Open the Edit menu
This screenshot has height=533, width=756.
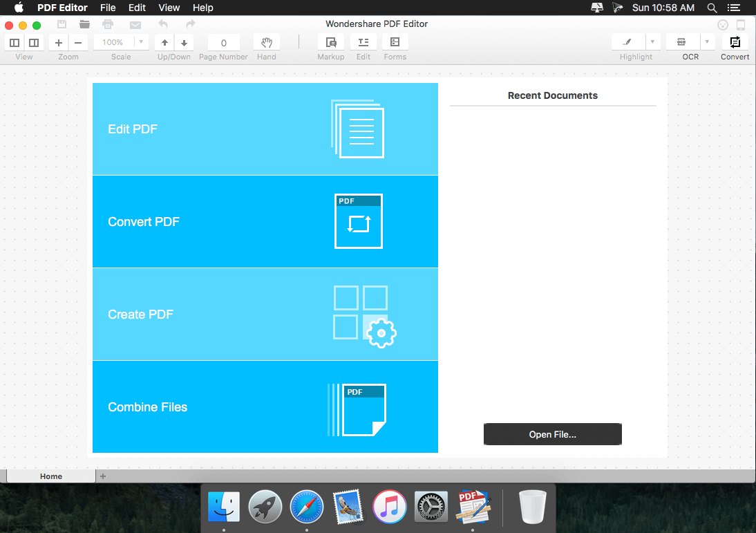tap(137, 8)
